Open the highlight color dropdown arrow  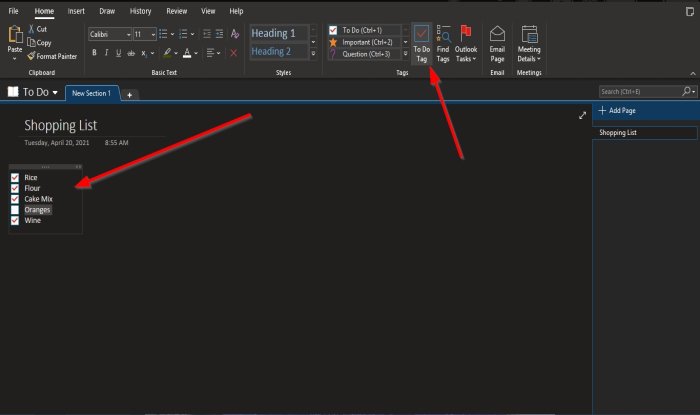(x=176, y=53)
